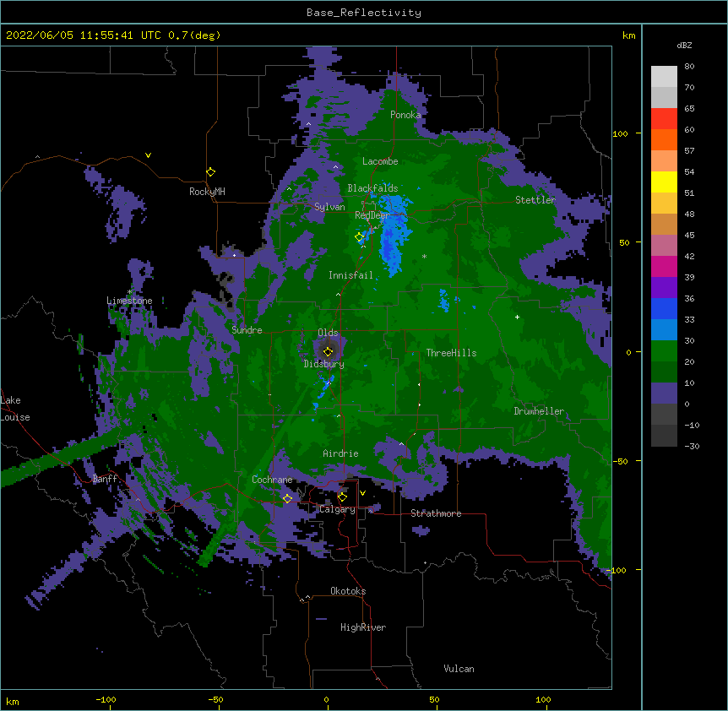Viewport: 728px width, 711px height.
Task: Click the Airdrie city label
Action: [340, 453]
